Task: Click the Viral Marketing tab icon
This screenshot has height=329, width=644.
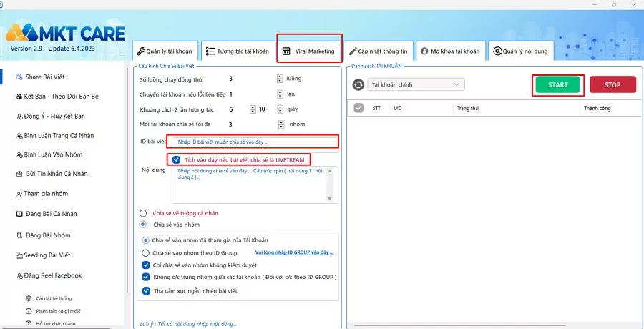Action: 287,51
